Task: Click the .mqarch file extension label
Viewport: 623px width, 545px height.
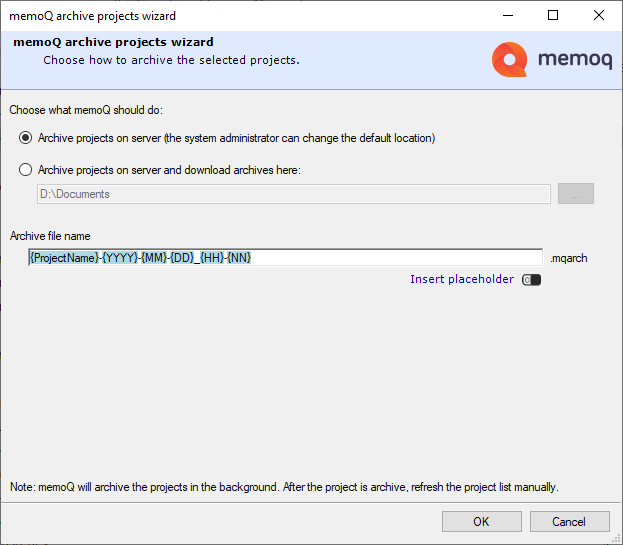Action: (568, 258)
